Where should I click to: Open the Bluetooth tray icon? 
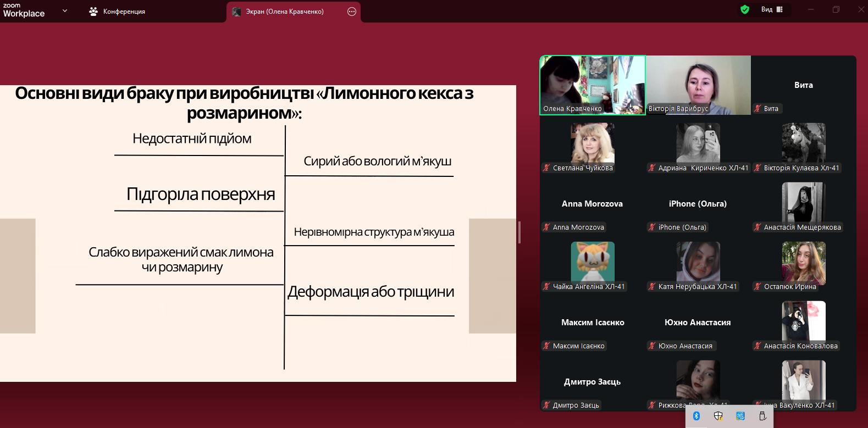696,416
